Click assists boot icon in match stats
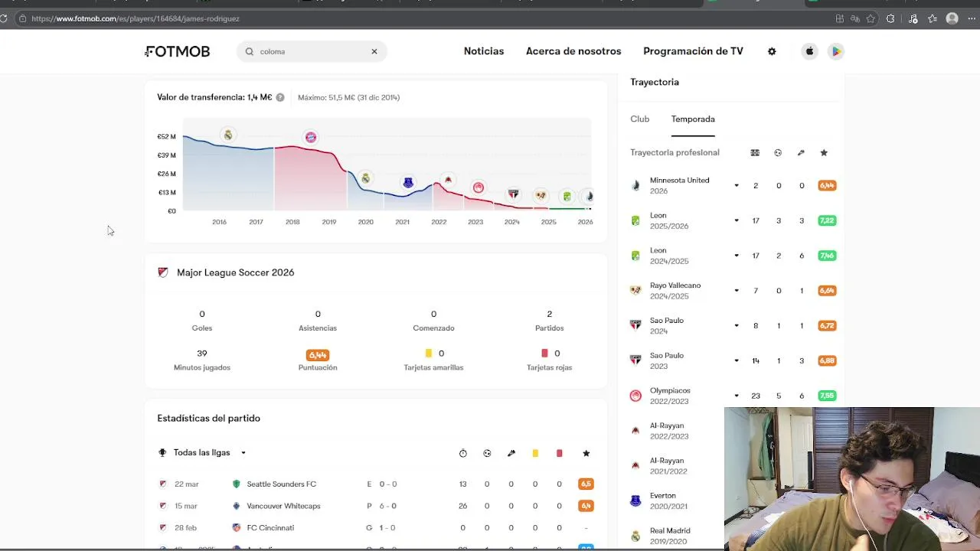 [511, 453]
